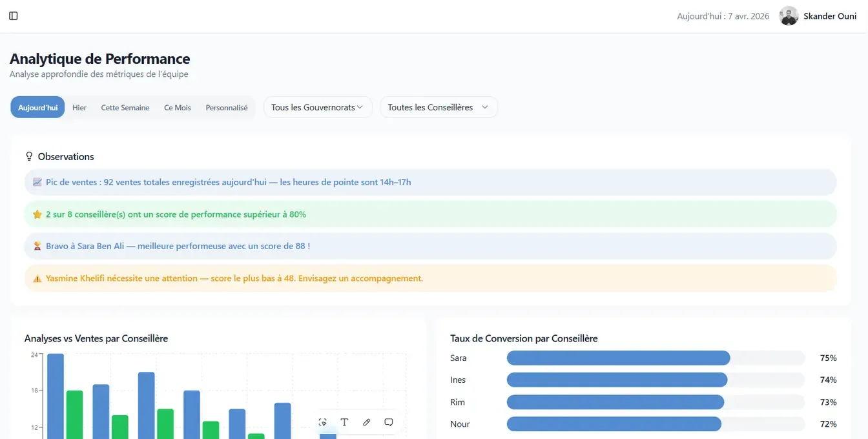Toggle the sidebar panel icon

(13, 16)
